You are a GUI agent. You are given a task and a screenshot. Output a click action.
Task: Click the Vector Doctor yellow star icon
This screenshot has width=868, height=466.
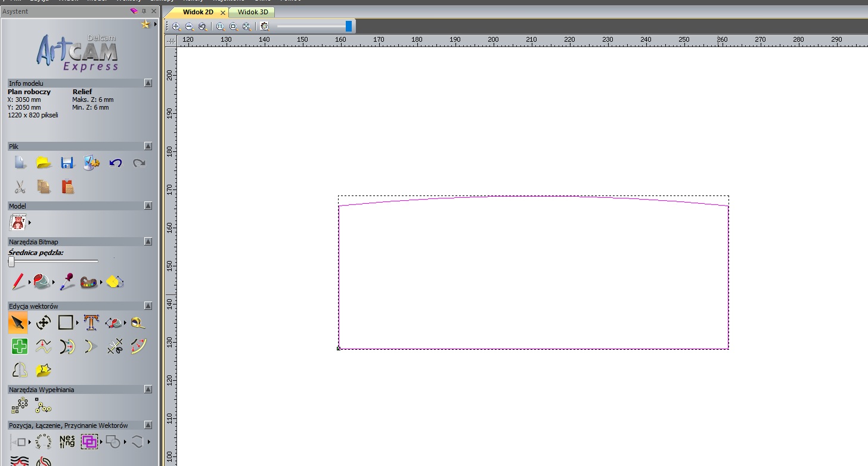(x=44, y=370)
